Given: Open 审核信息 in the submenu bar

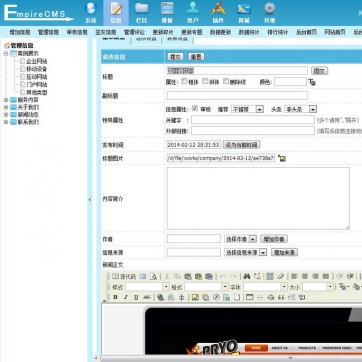Looking at the screenshot, I should (x=77, y=32).
